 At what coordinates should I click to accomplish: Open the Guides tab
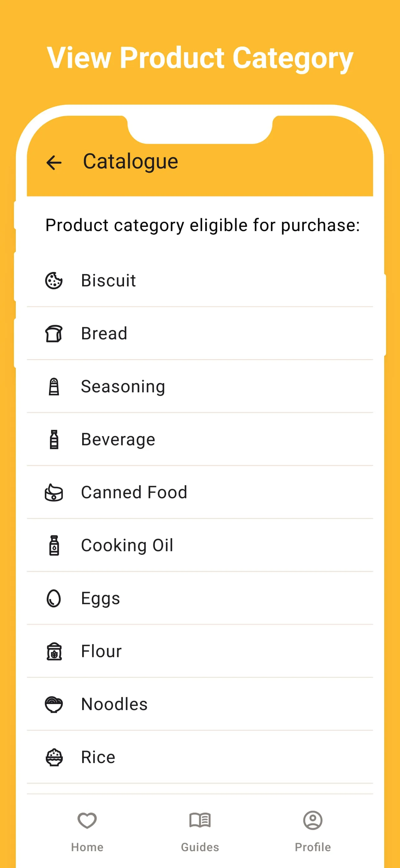[x=200, y=831]
